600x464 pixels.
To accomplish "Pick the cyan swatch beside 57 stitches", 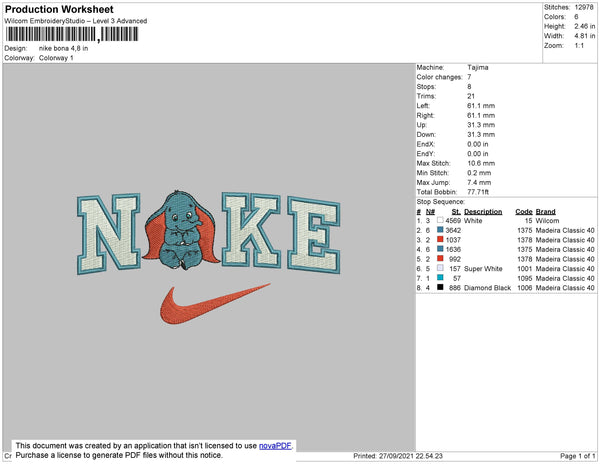I will [x=440, y=278].
